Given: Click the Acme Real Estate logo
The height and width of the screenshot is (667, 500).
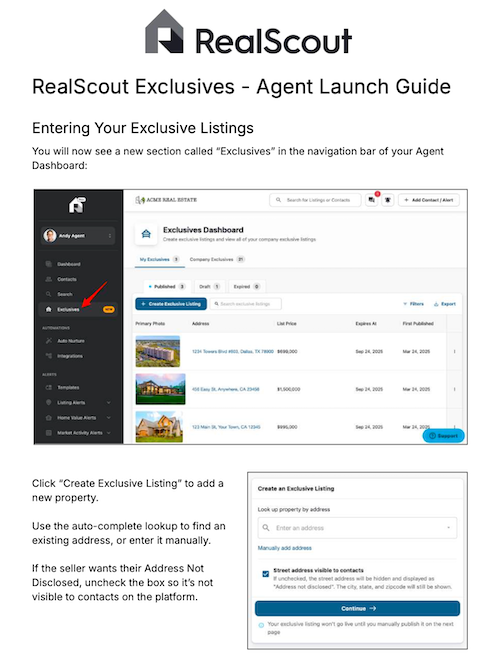Looking at the screenshot, I should coord(166,200).
